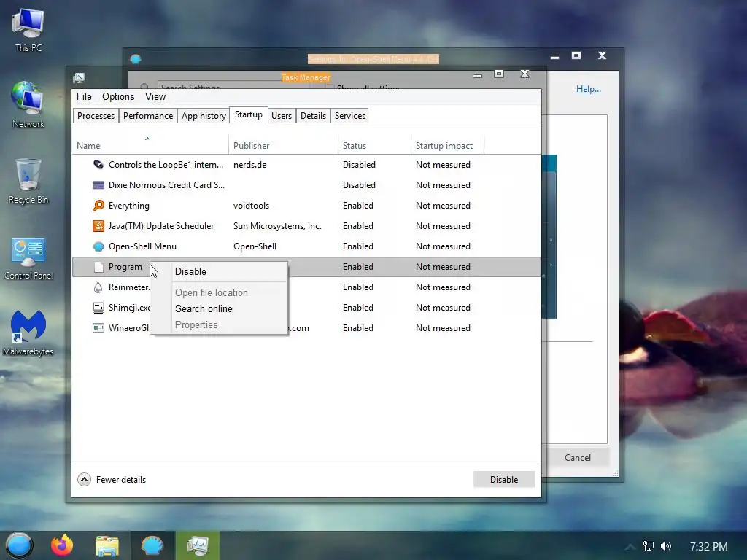
Task: Sort by Status column header
Action: [374, 145]
